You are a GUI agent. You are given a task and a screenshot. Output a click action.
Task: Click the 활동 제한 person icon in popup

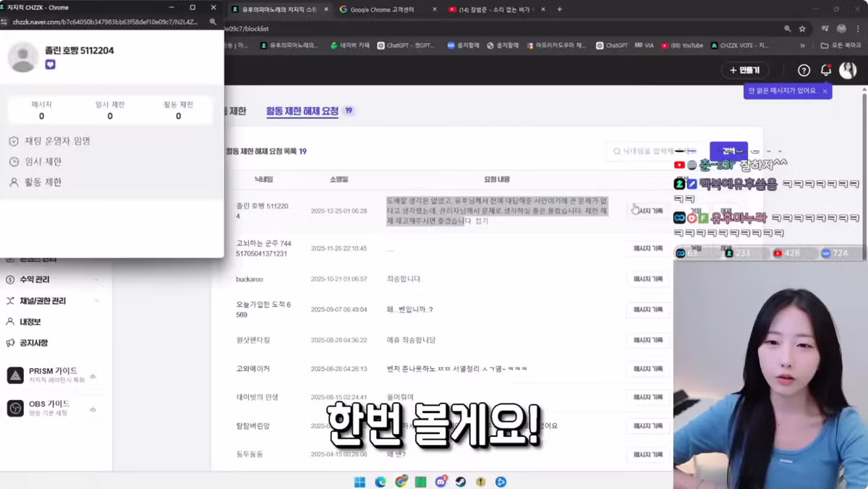pyautogui.click(x=16, y=182)
